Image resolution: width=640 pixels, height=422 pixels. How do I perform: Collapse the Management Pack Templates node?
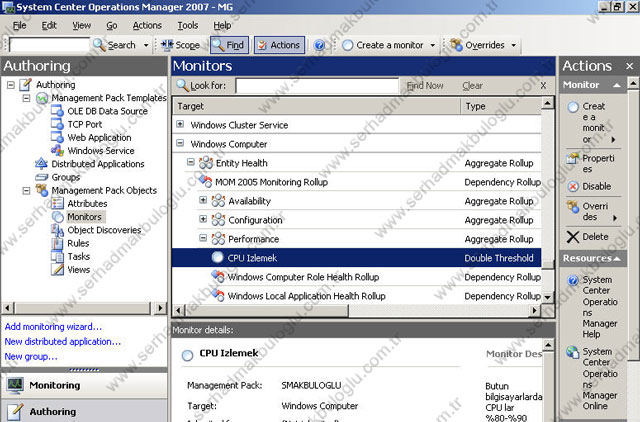tap(26, 98)
